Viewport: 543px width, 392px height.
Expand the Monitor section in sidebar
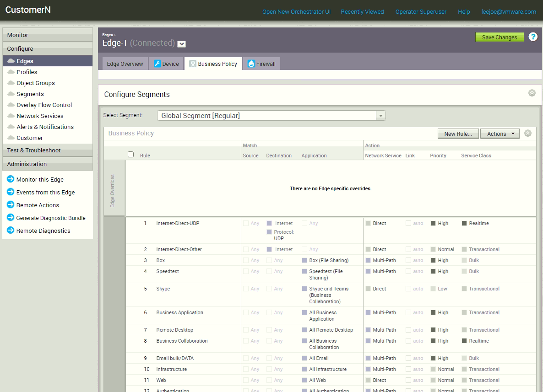tap(48, 35)
